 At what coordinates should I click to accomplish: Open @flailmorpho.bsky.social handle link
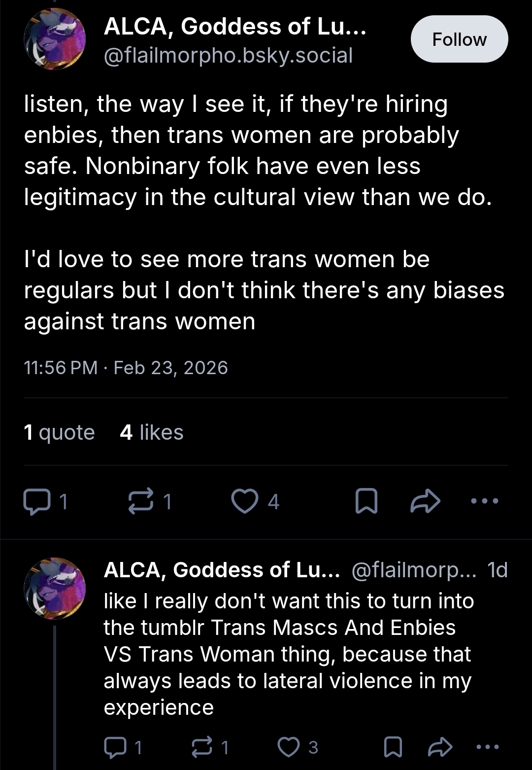pos(228,55)
